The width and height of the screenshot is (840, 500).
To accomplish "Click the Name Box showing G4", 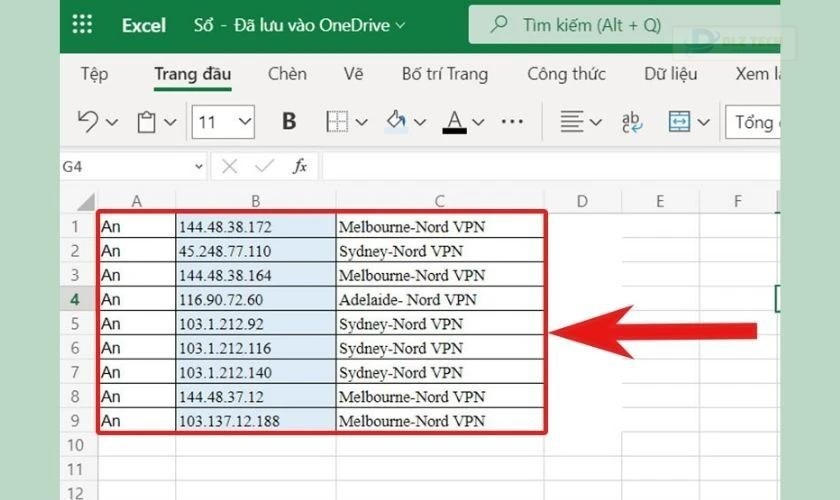I will [126, 167].
